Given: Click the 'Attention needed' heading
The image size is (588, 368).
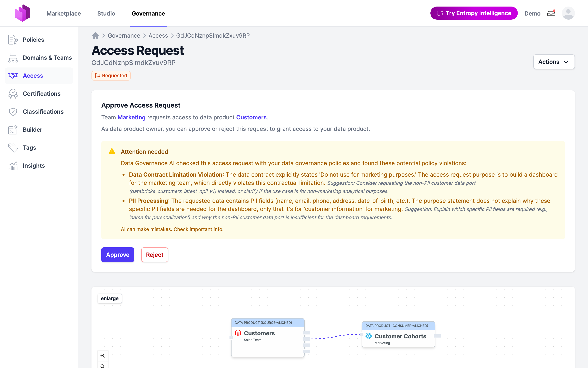Looking at the screenshot, I should [x=144, y=152].
